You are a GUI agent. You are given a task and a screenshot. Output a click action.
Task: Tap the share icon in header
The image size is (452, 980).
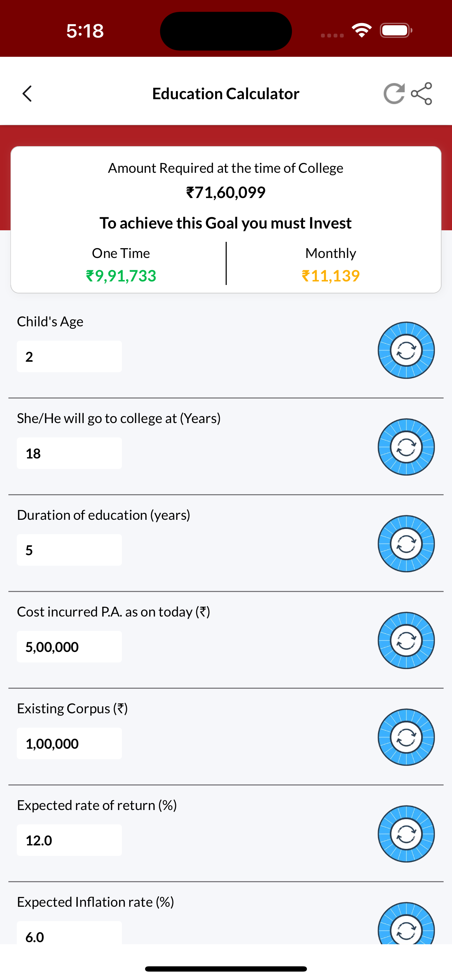tap(422, 94)
